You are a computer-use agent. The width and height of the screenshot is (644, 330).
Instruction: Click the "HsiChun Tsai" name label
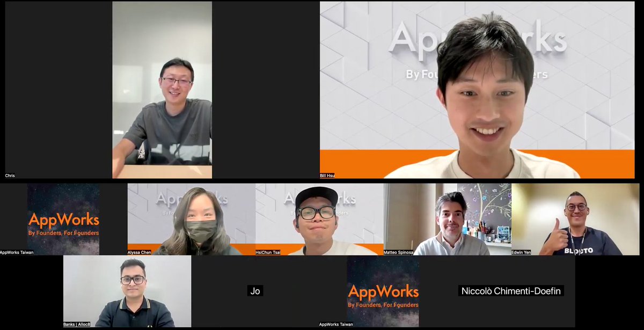coord(269,252)
